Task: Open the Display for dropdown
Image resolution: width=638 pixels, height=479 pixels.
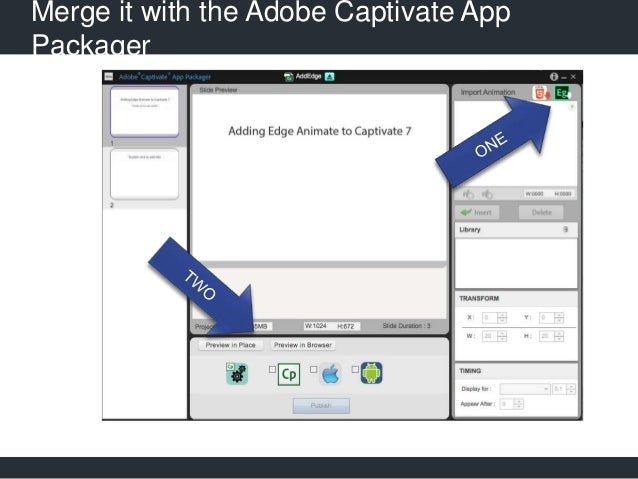Action: (x=525, y=389)
